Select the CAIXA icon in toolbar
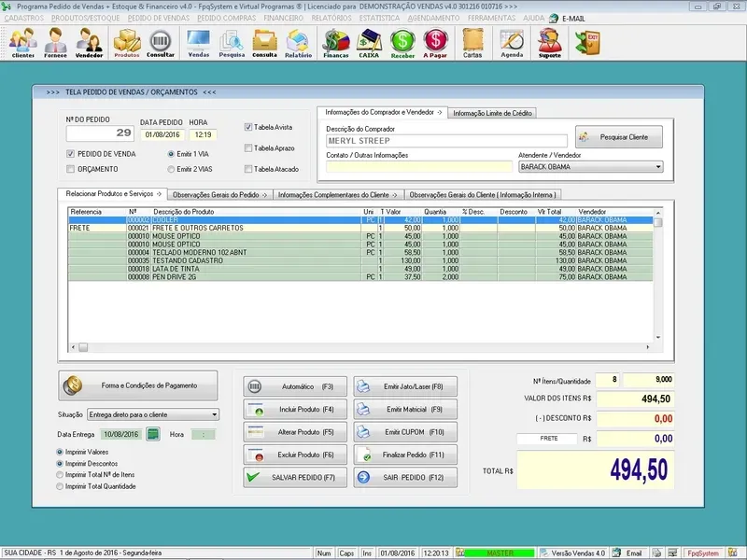747x560 pixels. 369,42
